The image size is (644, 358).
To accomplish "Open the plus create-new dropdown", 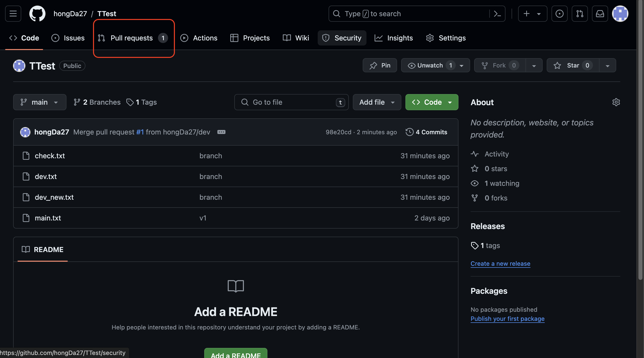I will (533, 14).
